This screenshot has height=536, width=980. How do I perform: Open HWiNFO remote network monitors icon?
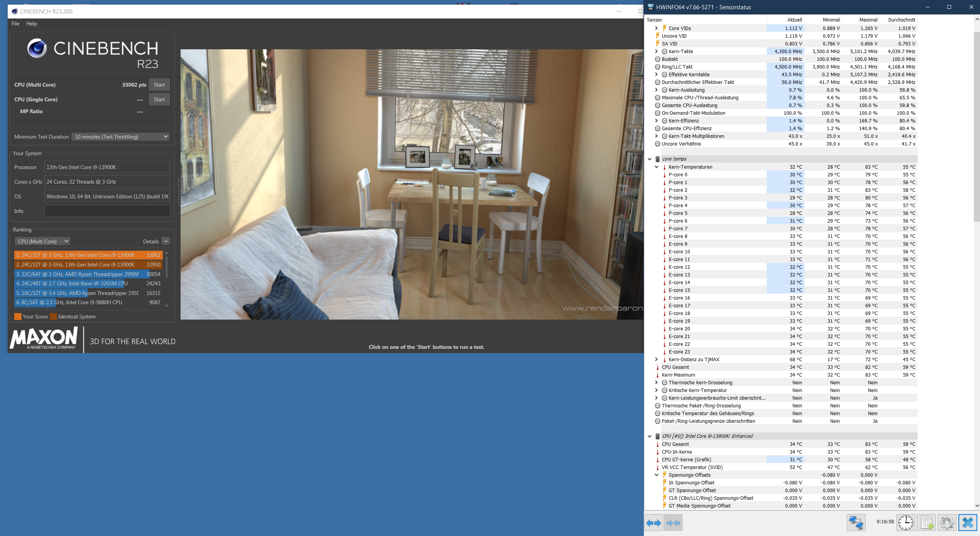(856, 523)
